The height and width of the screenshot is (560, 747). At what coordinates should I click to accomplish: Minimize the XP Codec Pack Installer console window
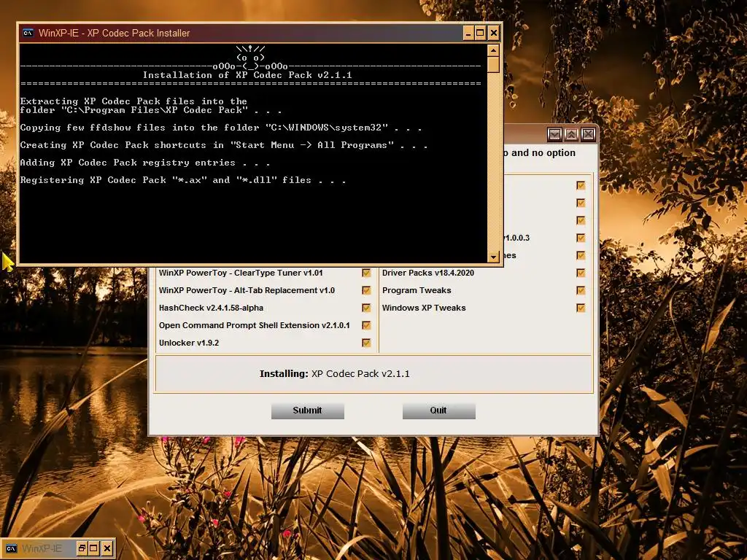point(469,33)
